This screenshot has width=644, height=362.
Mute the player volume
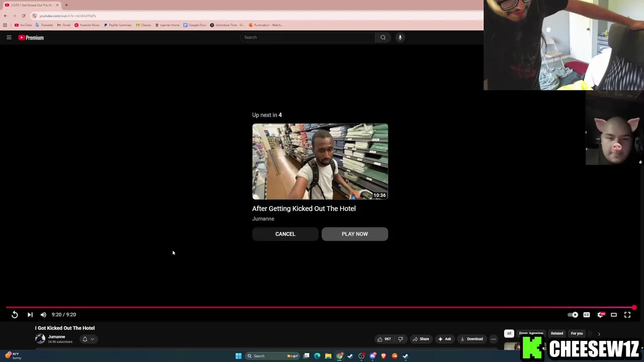pyautogui.click(x=43, y=315)
